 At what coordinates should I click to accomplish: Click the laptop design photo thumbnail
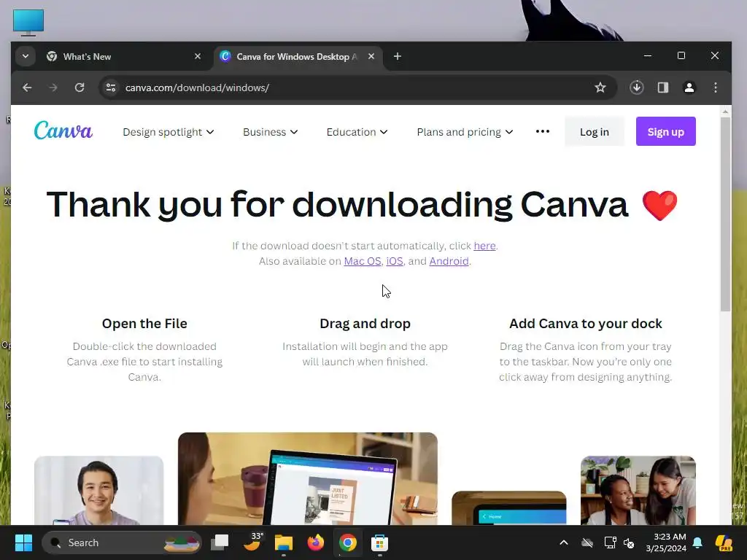307,478
